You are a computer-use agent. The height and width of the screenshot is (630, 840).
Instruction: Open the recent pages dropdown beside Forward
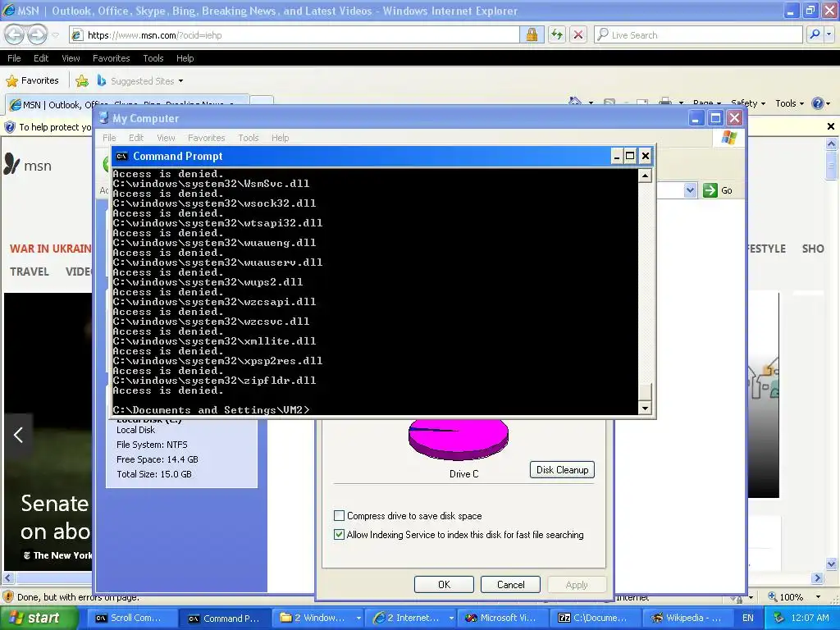(56, 35)
